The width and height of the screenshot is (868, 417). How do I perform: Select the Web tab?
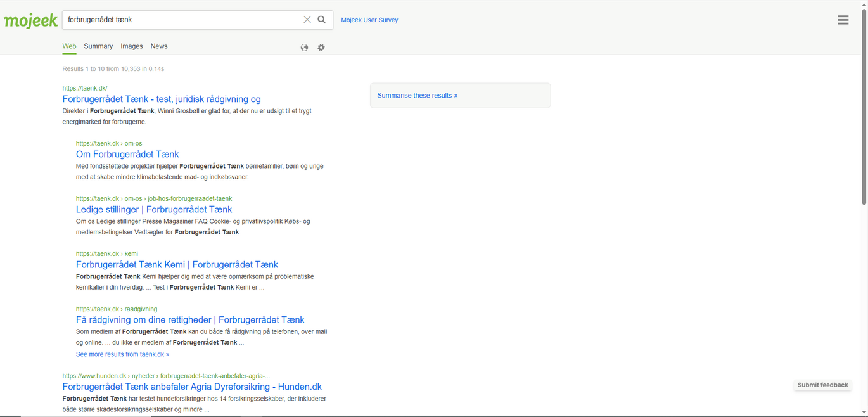pos(69,46)
